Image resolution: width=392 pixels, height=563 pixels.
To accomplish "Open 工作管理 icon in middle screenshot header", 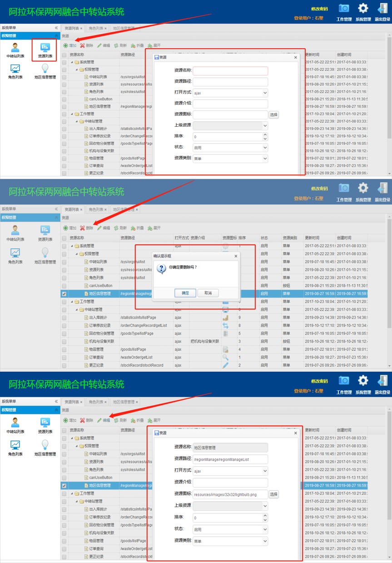I will [x=344, y=188].
